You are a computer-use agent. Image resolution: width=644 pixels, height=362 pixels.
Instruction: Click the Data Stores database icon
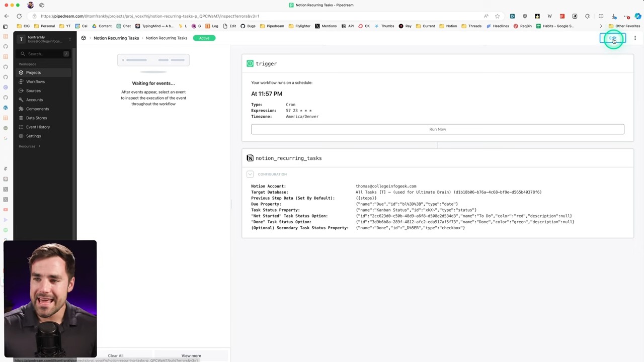[21, 118]
